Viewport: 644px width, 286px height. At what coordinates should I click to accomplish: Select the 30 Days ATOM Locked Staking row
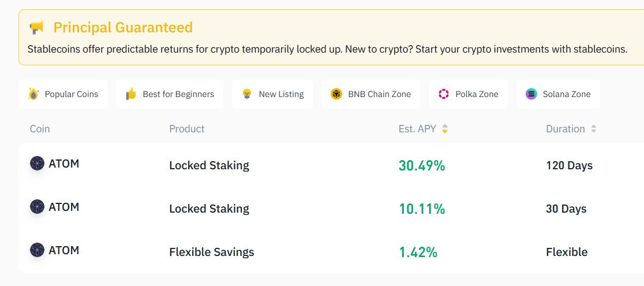(x=331, y=209)
